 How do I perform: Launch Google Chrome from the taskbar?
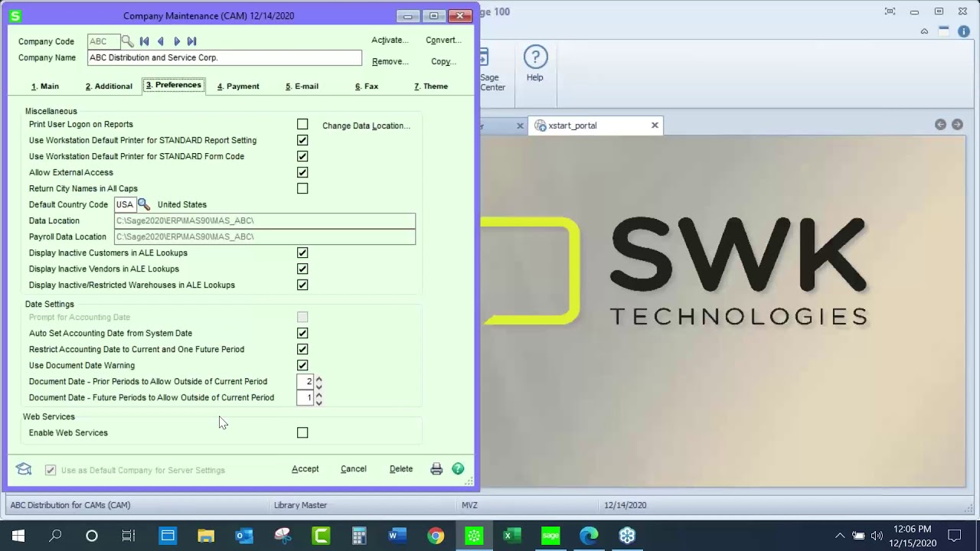[x=436, y=536]
